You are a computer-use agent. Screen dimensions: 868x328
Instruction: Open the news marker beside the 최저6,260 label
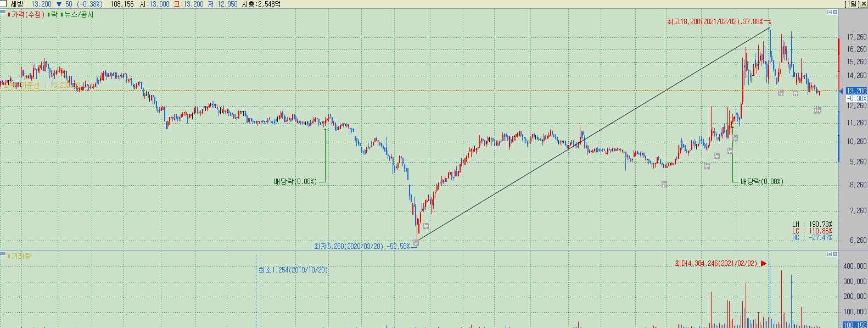[x=416, y=242]
